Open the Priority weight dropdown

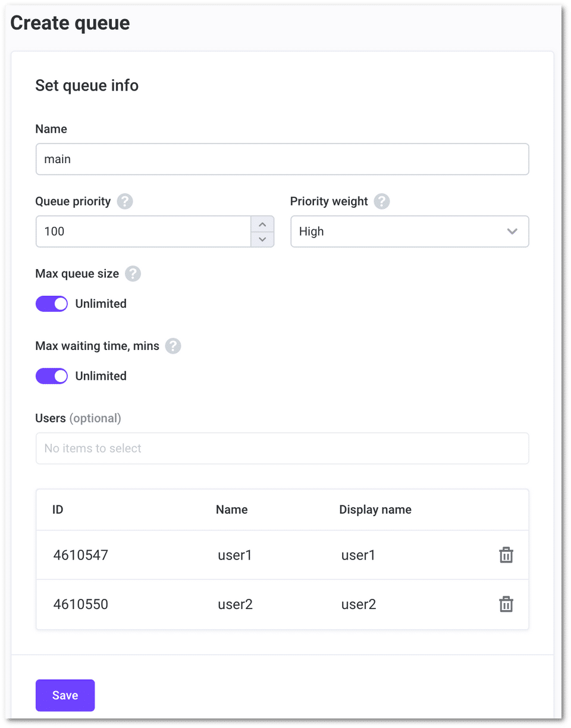click(409, 232)
